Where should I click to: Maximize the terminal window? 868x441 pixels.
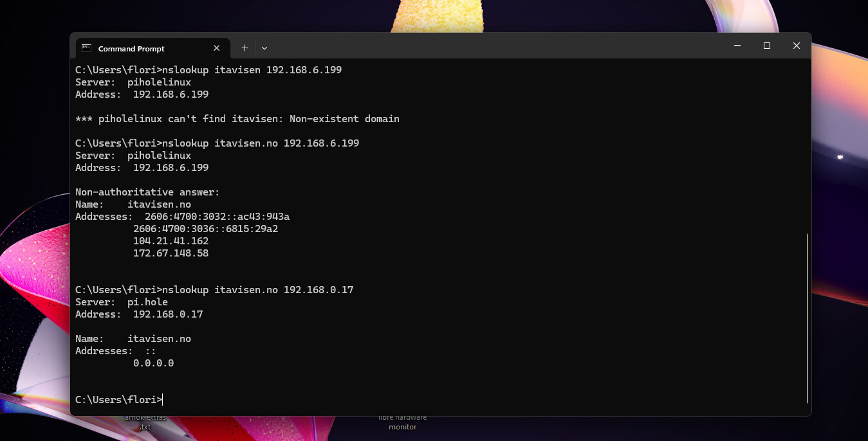766,46
